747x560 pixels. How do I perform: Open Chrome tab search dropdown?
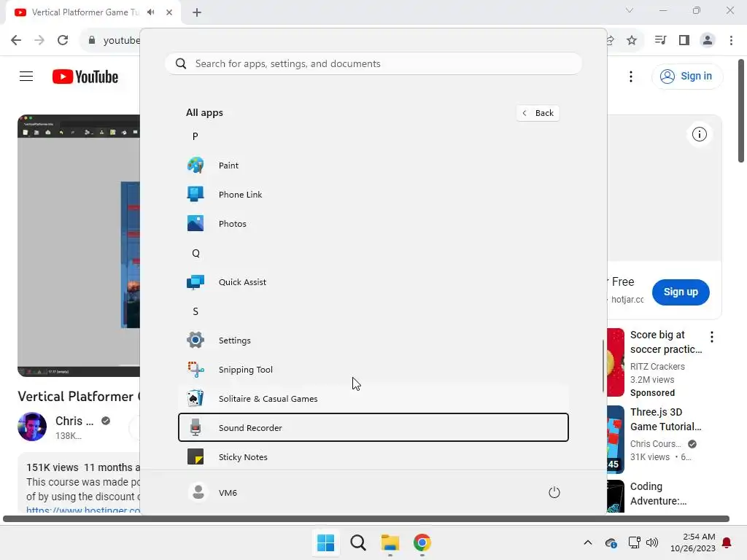pos(630,10)
